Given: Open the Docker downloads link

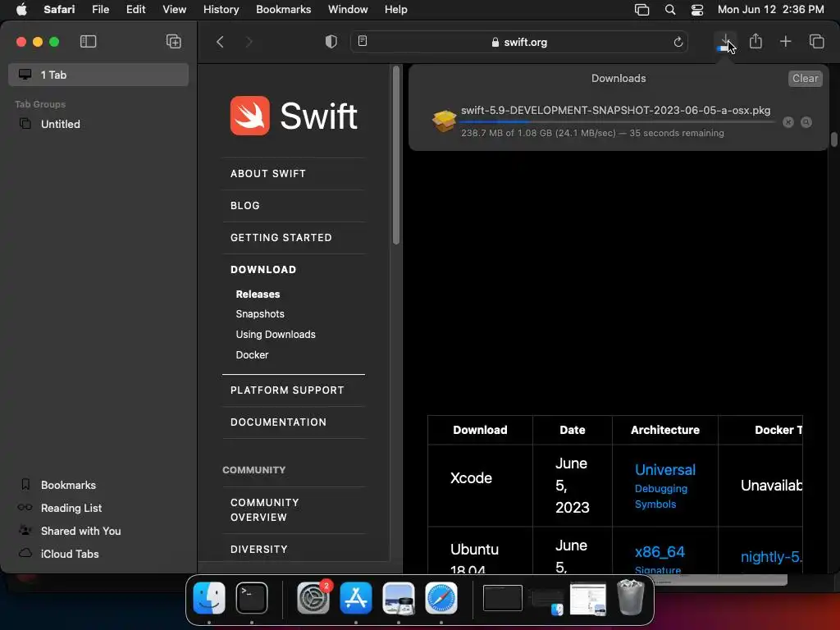Looking at the screenshot, I should (x=252, y=354).
